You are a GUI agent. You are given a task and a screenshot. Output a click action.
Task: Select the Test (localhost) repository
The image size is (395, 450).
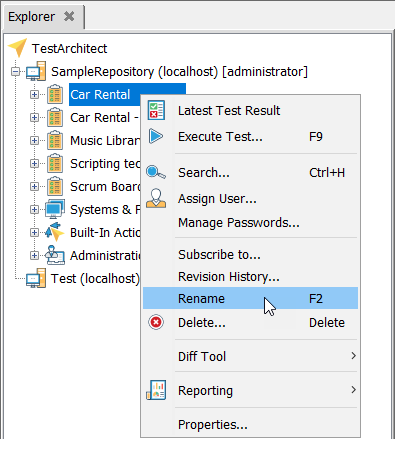point(95,278)
